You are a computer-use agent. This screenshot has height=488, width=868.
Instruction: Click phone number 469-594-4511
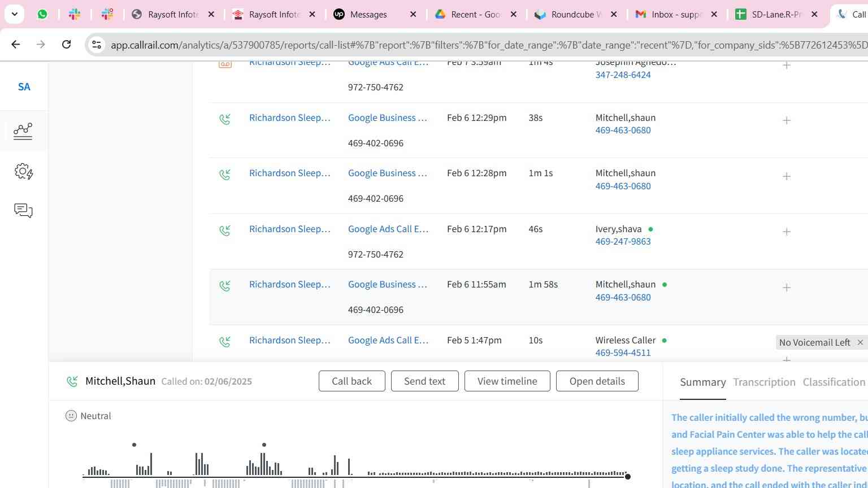(623, 352)
